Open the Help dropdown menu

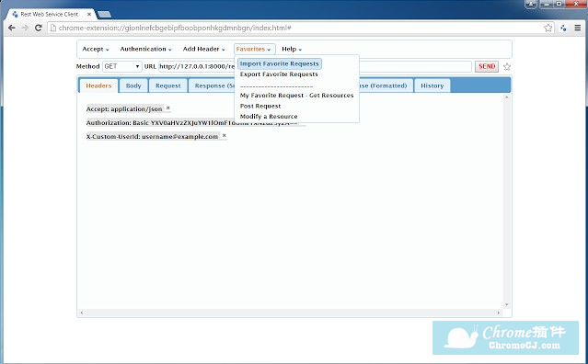pyautogui.click(x=292, y=49)
